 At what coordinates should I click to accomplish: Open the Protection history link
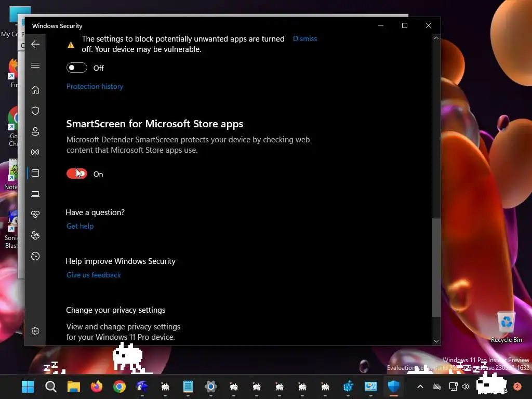95,87
